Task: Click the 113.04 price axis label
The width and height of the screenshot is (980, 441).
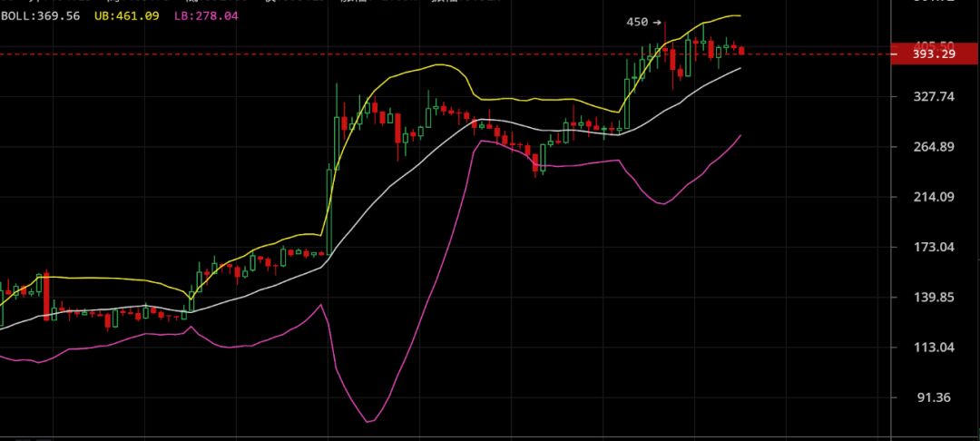Action: (934, 347)
